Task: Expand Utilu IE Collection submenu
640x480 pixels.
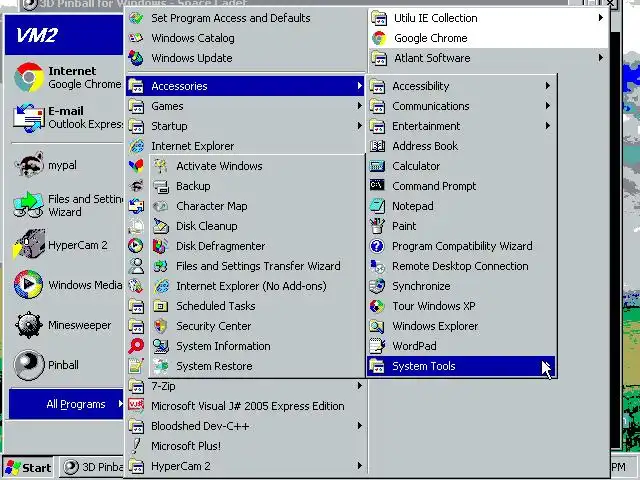Action: click(x=488, y=18)
